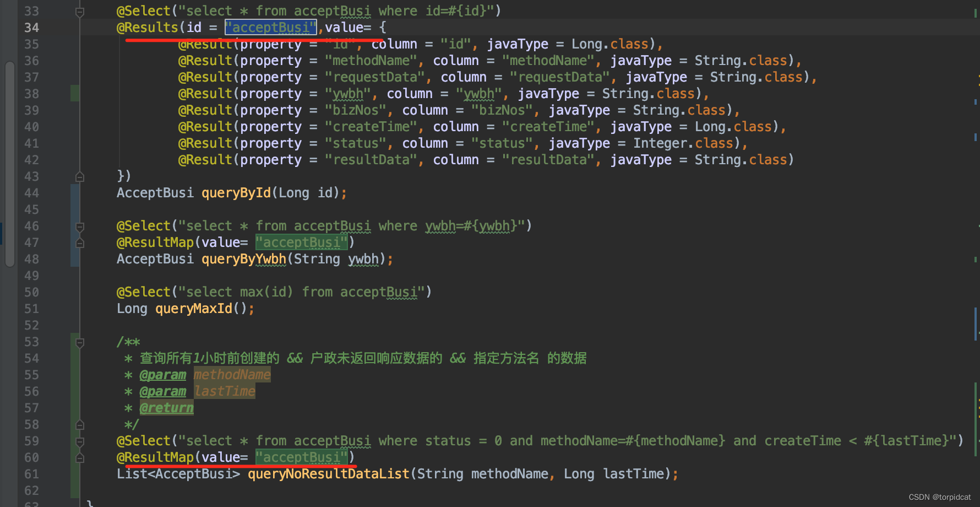Click the ywbh parameter on line 48
980x507 pixels.
tap(364, 258)
